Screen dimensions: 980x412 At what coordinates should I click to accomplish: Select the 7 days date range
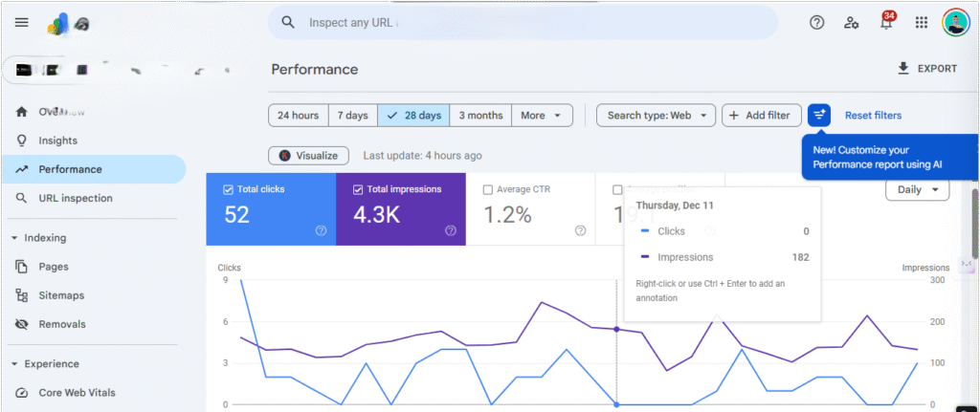[x=352, y=116]
